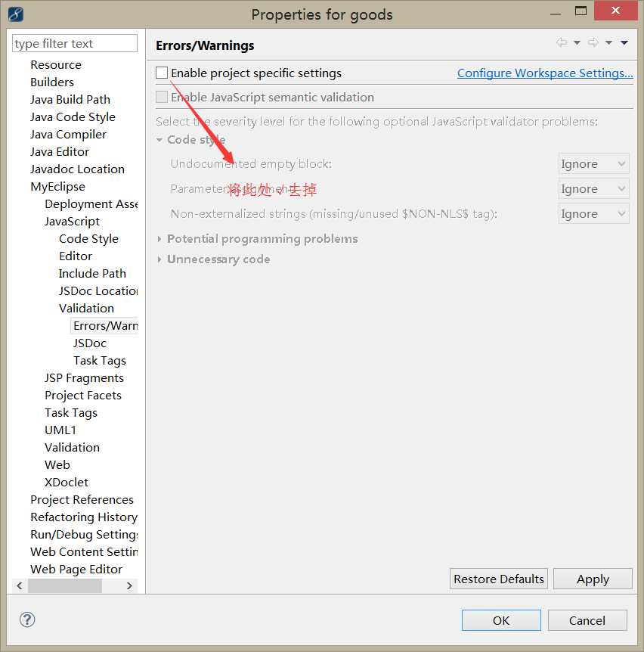Click the Cancel button
This screenshot has width=644, height=652.
(587, 620)
